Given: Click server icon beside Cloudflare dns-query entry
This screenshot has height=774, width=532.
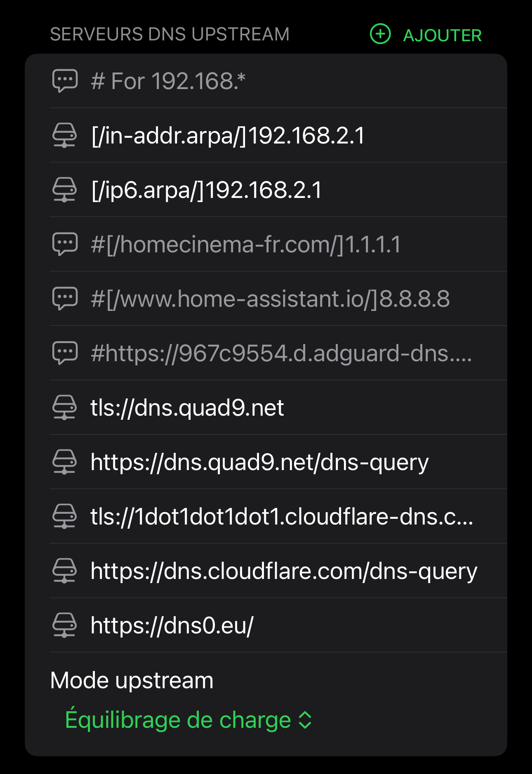Looking at the screenshot, I should 65,571.
